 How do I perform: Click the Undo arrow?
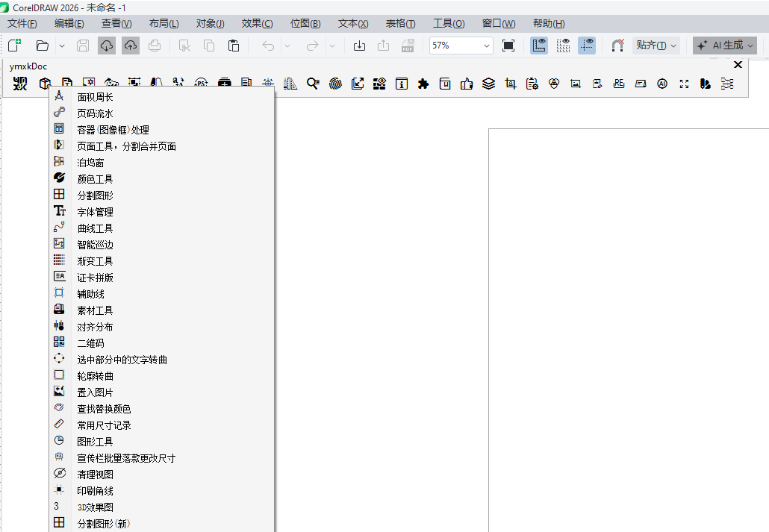(268, 46)
